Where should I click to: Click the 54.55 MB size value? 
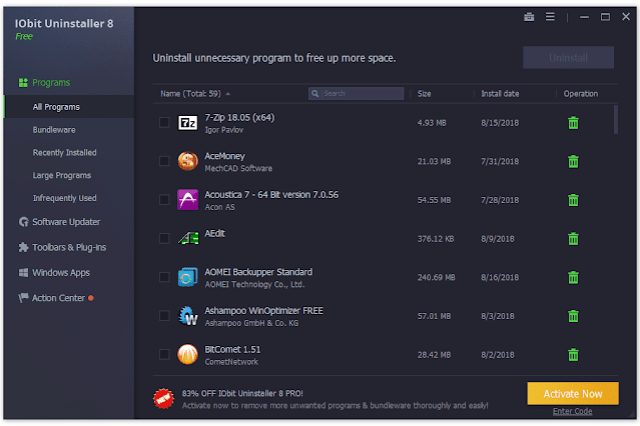coord(434,200)
